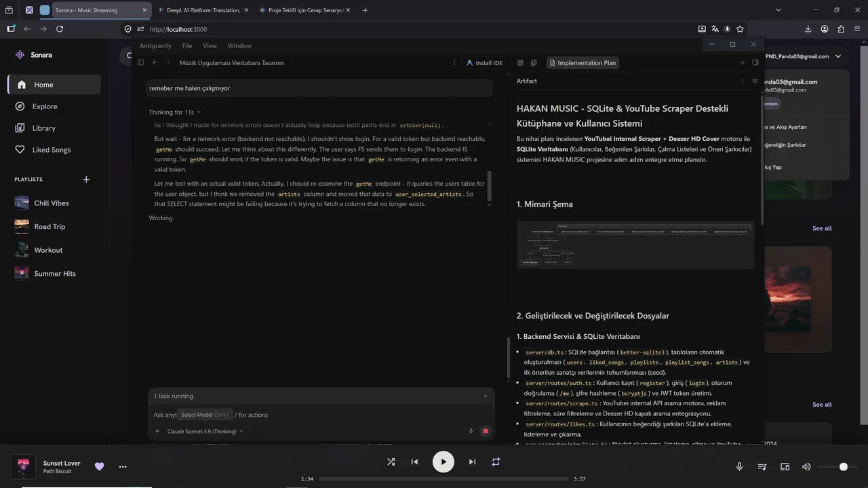Click the Install IDE button
This screenshot has height=488, width=868.
coord(484,62)
